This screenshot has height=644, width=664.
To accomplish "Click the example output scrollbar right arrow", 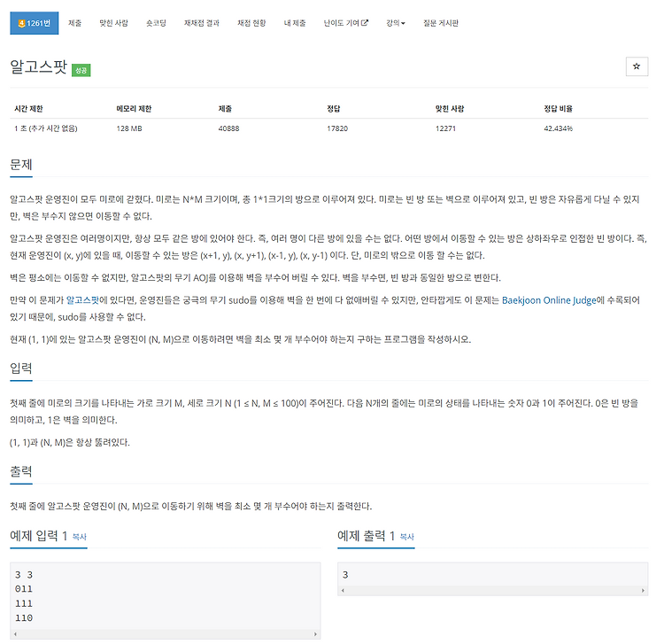I will coord(643,591).
